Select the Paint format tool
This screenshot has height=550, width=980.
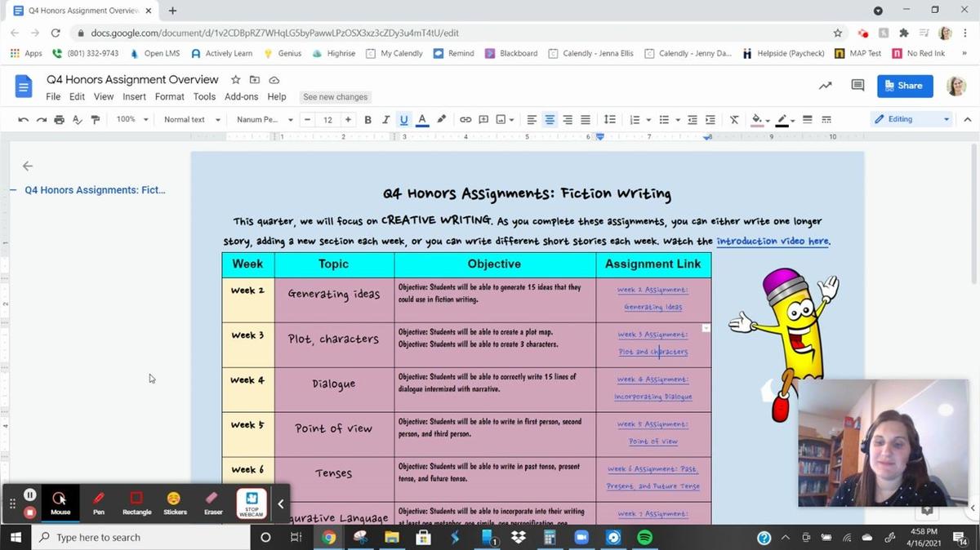click(96, 119)
